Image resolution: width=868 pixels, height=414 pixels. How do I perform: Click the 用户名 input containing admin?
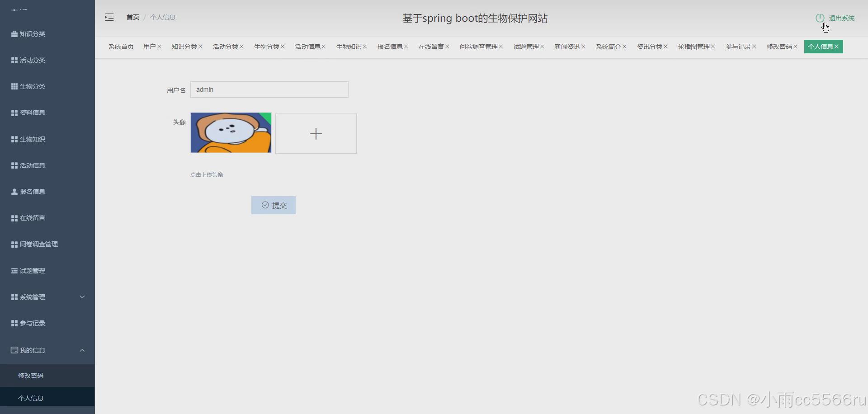click(x=269, y=89)
